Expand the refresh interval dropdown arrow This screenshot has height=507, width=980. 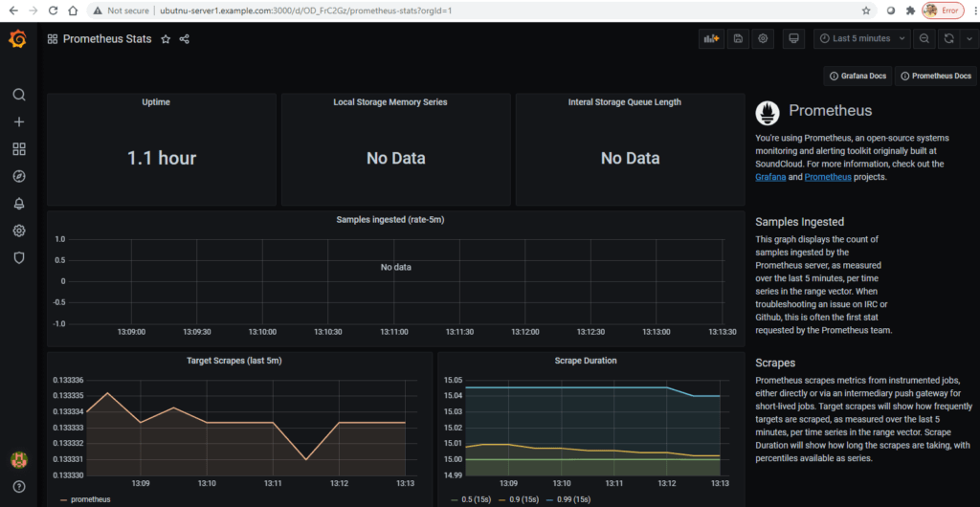pyautogui.click(x=969, y=38)
